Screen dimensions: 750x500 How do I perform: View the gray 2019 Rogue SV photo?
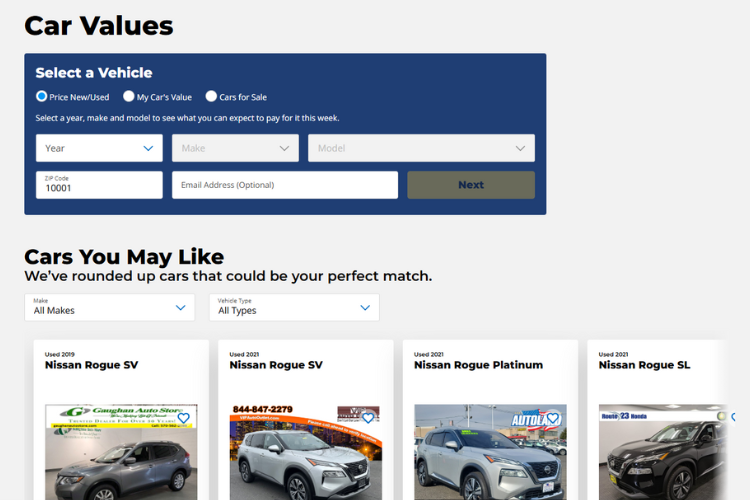click(x=121, y=452)
